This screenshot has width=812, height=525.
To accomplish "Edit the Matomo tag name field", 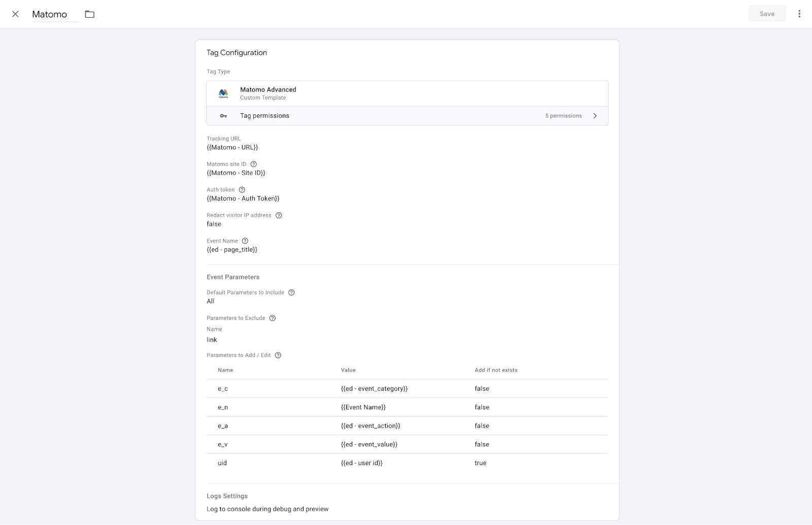I will click(x=55, y=14).
